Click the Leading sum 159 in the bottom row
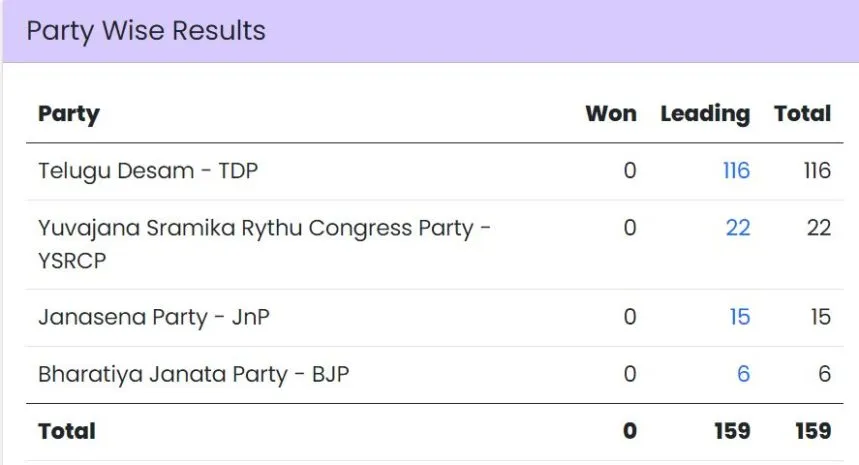This screenshot has height=465, width=859. (732, 431)
